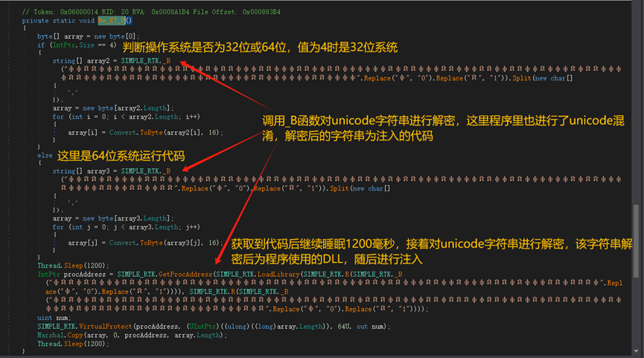Click SIMPLE_RTK._B on the array3 line

pyautogui.click(x=145, y=170)
